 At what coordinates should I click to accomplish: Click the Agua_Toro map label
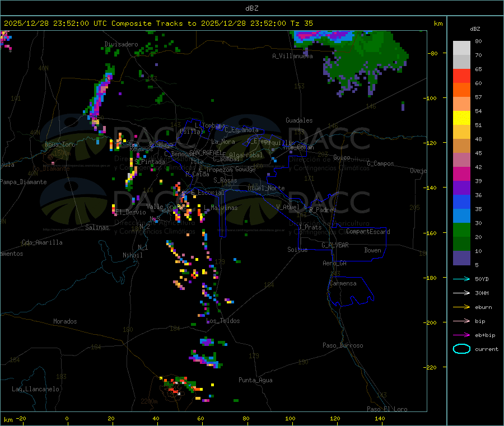60,144
